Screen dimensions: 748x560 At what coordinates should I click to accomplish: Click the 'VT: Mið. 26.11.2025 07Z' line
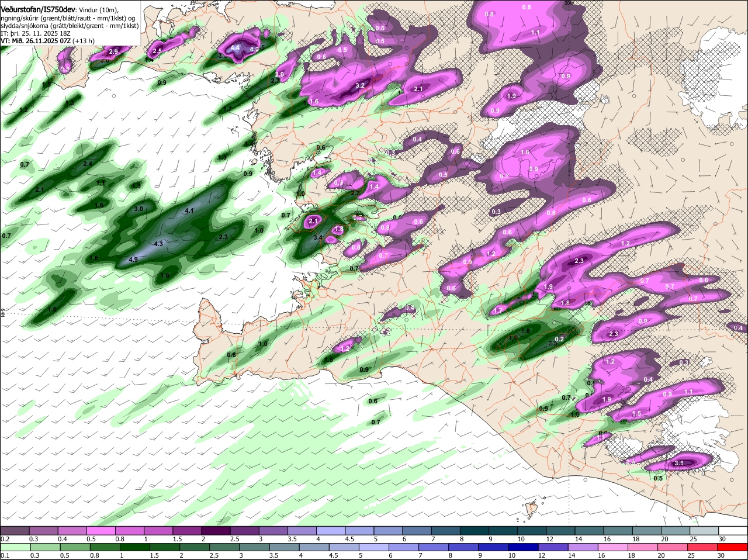36,42
